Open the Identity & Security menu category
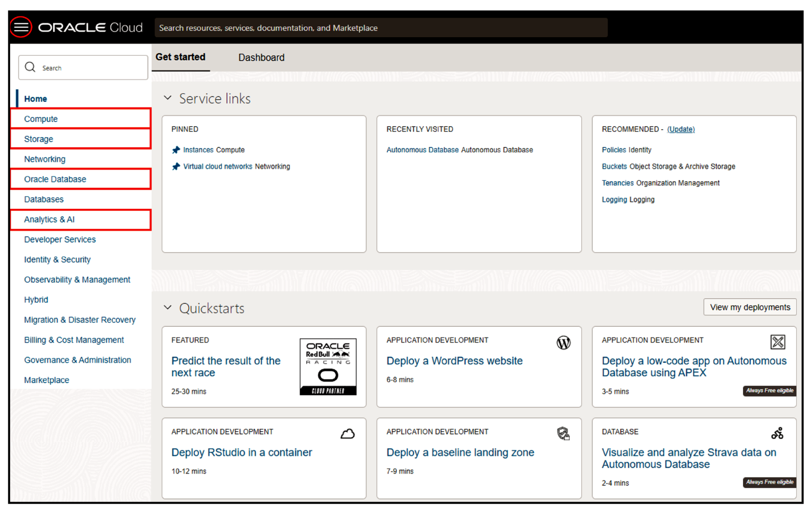The width and height of the screenshot is (812, 512). tap(57, 260)
